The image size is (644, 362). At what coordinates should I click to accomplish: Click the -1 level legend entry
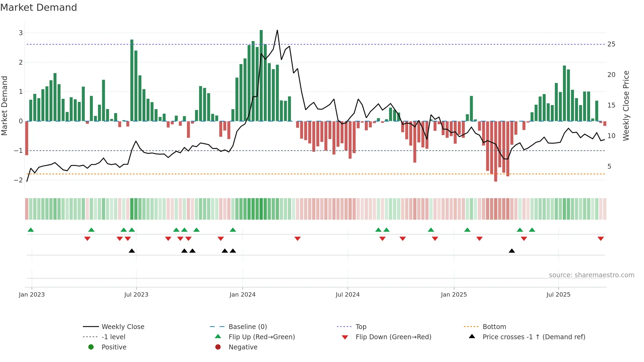click(x=104, y=337)
